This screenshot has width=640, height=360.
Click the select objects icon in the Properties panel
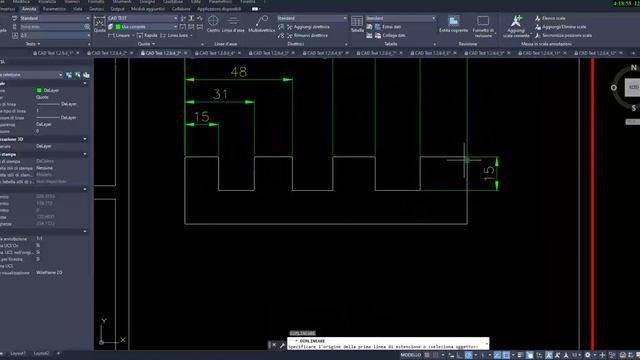click(x=78, y=75)
